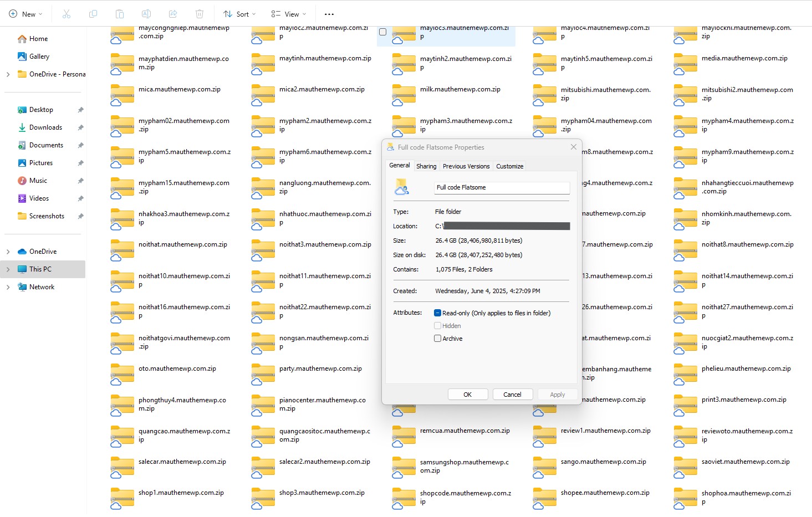Select milk.mauthemewp.com.zip file name

pyautogui.click(x=460, y=89)
